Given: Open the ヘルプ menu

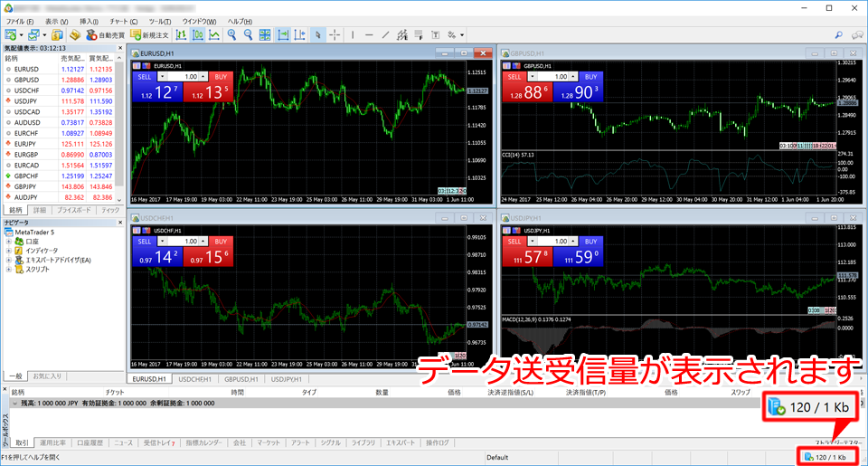Looking at the screenshot, I should point(240,21).
